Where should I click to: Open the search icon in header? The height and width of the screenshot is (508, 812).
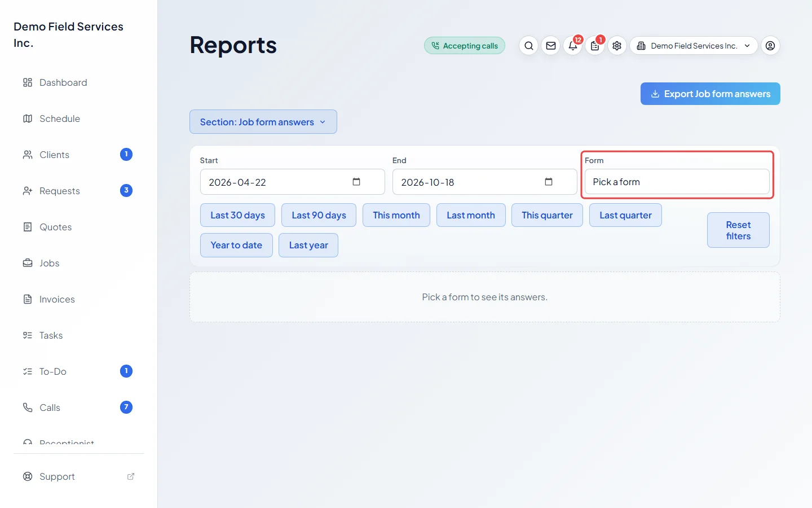(x=528, y=46)
